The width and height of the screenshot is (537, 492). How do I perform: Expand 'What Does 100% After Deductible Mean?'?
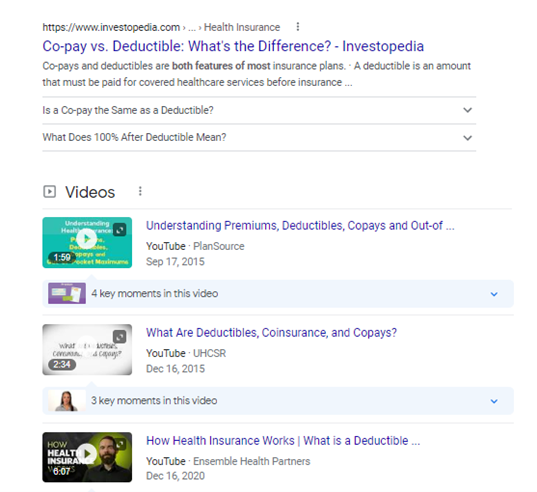coord(259,137)
